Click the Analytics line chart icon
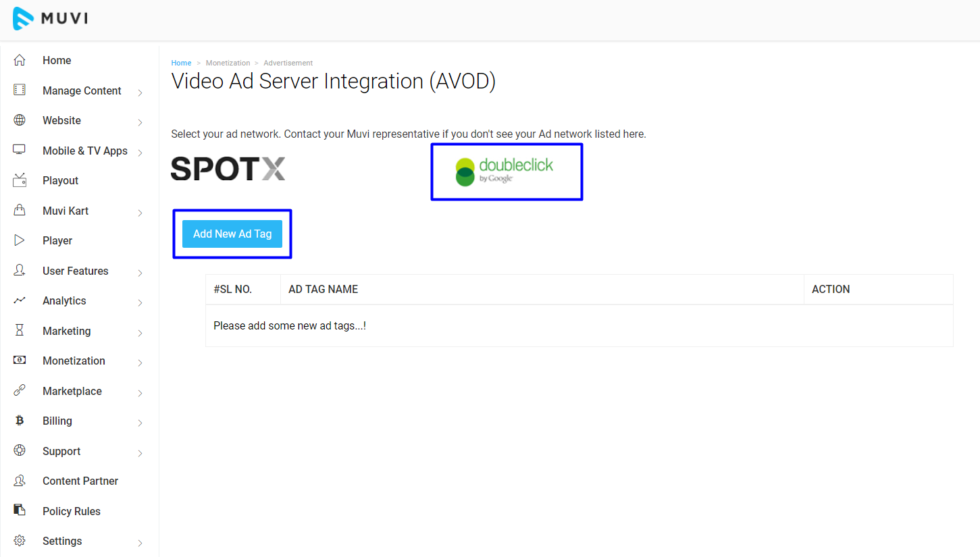Screen dimensions: 980x557 [x=20, y=300]
